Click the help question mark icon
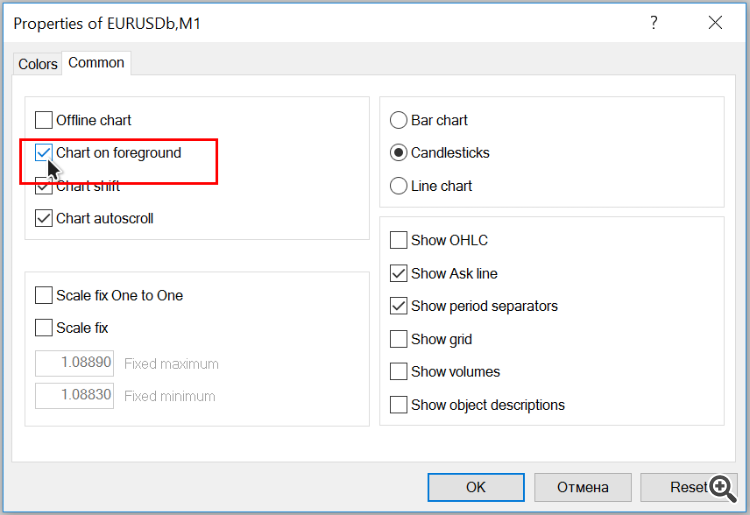The width and height of the screenshot is (750, 515). [654, 23]
